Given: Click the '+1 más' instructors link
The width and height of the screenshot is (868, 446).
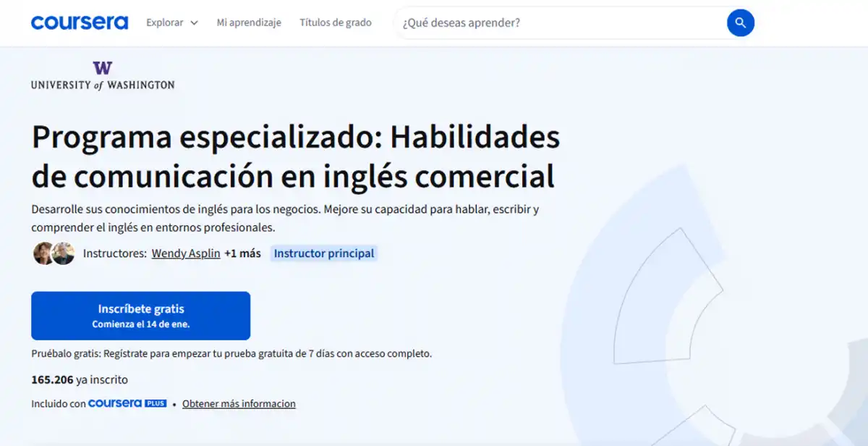Looking at the screenshot, I should coord(241,253).
